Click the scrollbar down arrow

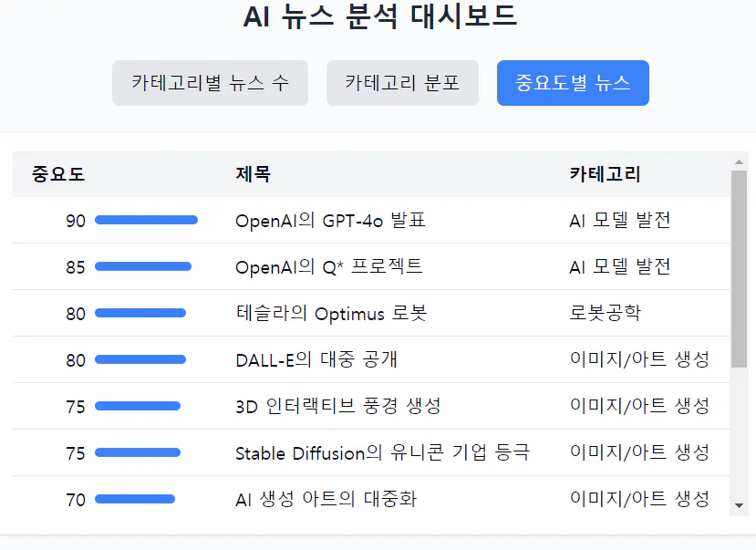pos(739,505)
